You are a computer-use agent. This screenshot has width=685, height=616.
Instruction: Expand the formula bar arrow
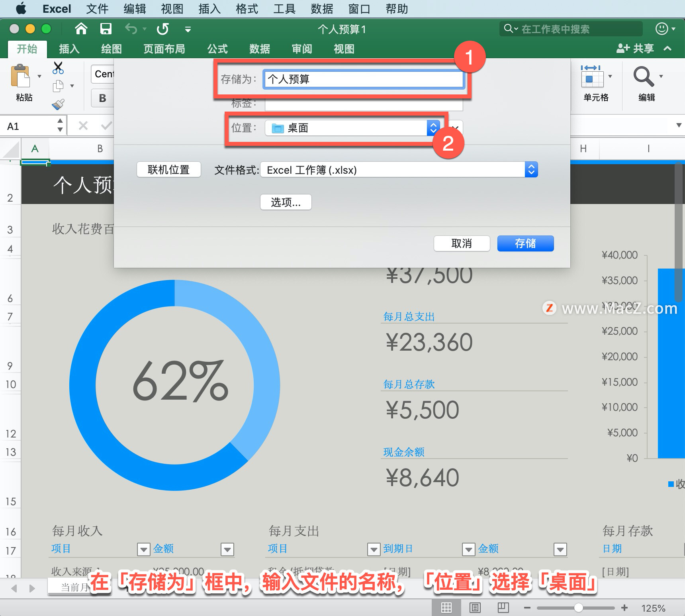679,126
